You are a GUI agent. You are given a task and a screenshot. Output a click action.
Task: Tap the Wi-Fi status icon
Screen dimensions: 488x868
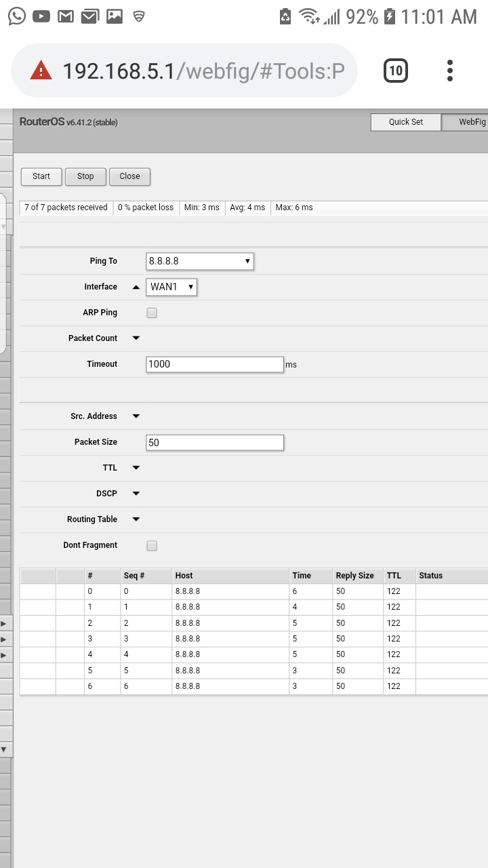308,16
